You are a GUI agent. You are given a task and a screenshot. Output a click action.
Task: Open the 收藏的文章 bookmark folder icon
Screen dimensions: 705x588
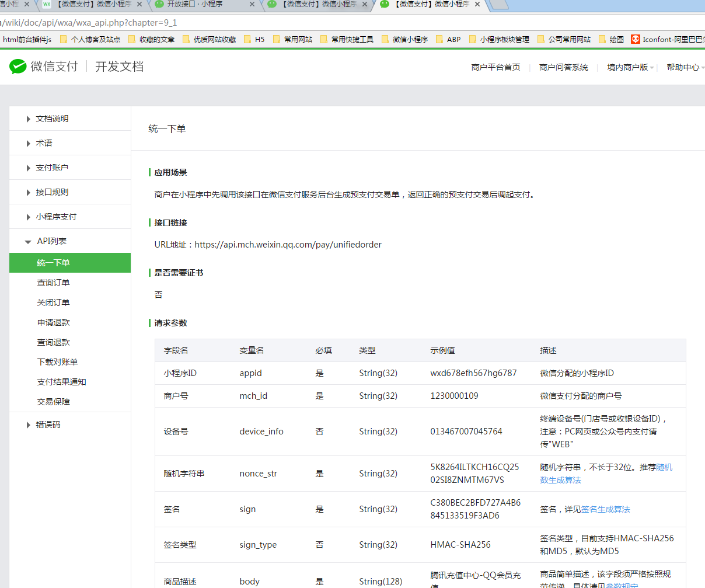tap(132, 40)
